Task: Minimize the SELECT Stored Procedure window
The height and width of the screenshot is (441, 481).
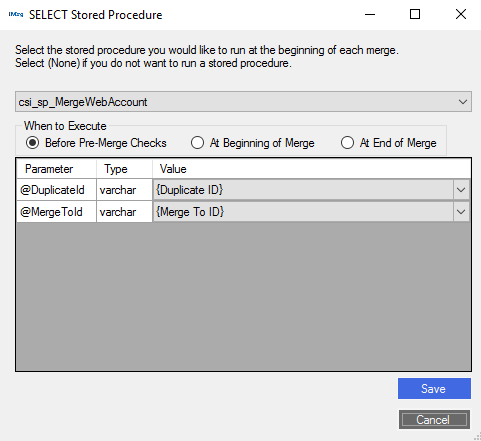Action: pos(370,14)
